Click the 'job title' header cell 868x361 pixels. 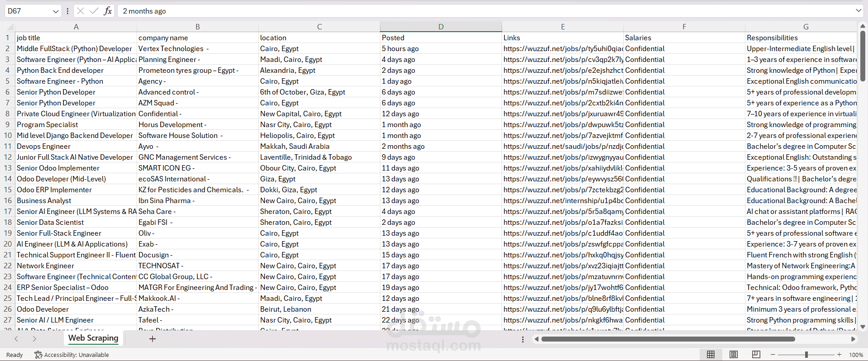76,38
